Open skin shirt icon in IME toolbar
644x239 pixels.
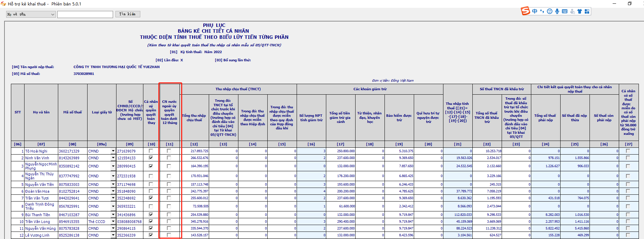[580, 11]
